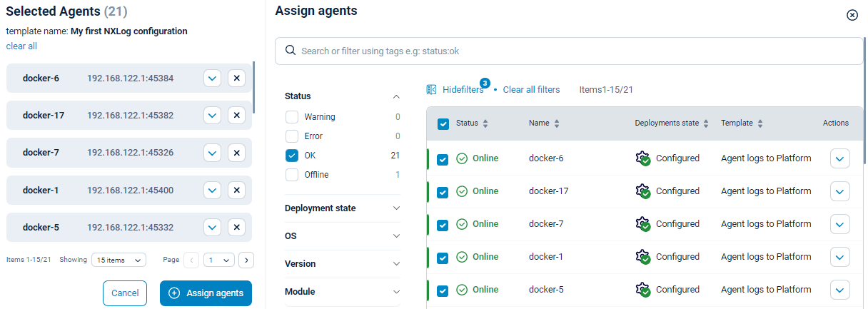868x309 pixels.
Task: Go to the next page of selected agents
Action: pos(246,260)
